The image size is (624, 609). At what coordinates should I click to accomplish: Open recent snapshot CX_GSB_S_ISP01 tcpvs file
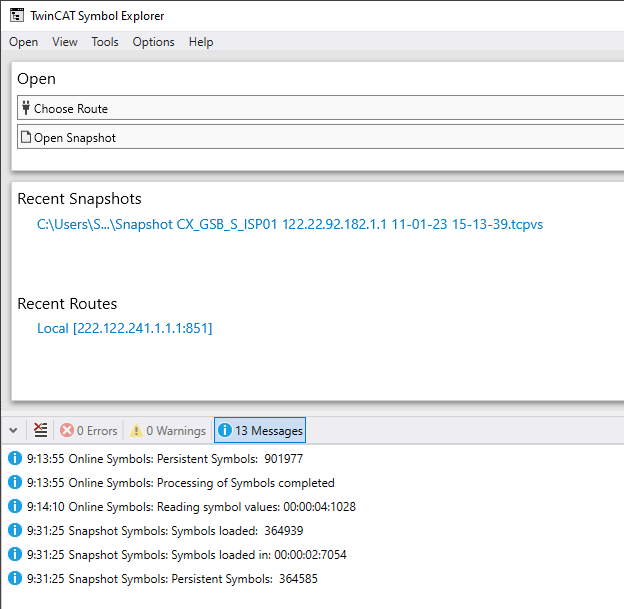click(290, 224)
